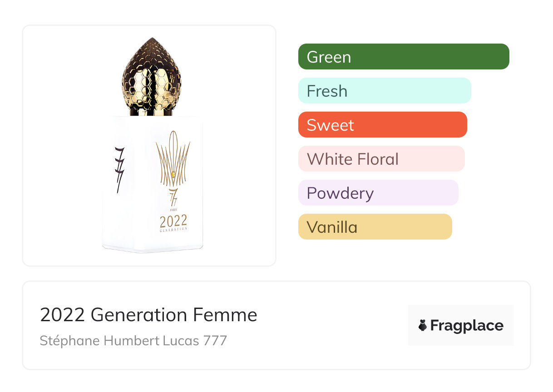
Task: Select the White Floral accord bar
Action: pos(381,159)
